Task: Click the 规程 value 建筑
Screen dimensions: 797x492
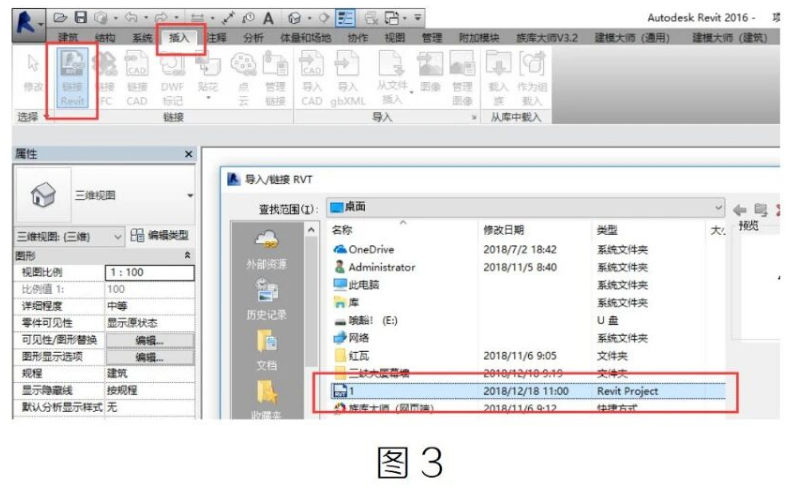Action: pos(149,374)
